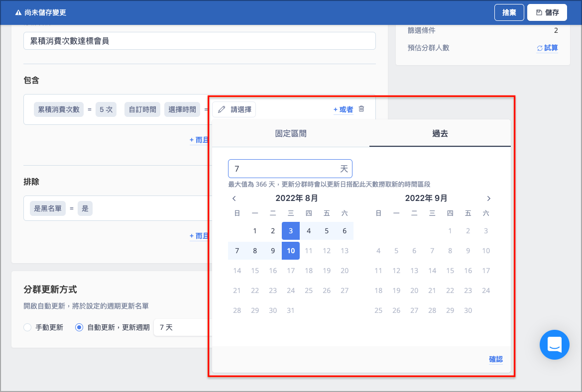Viewport: 582px width, 392px height.
Task: Click the warning icon next to 尚未儲存變更
Action: point(18,12)
